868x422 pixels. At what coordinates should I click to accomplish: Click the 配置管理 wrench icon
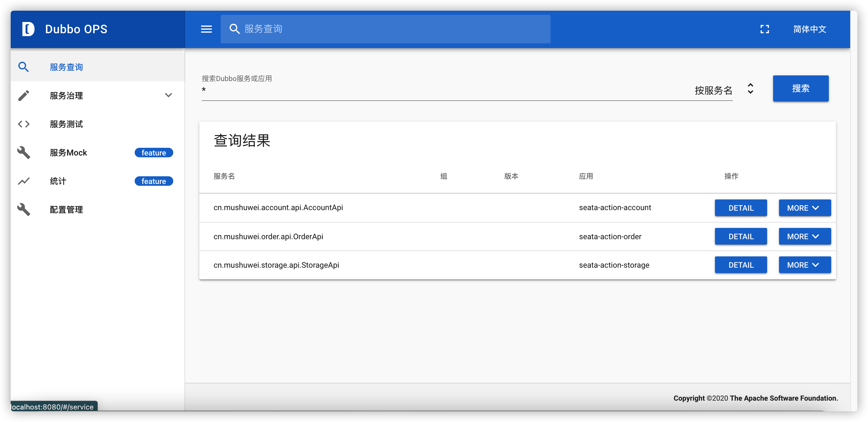pyautogui.click(x=24, y=209)
